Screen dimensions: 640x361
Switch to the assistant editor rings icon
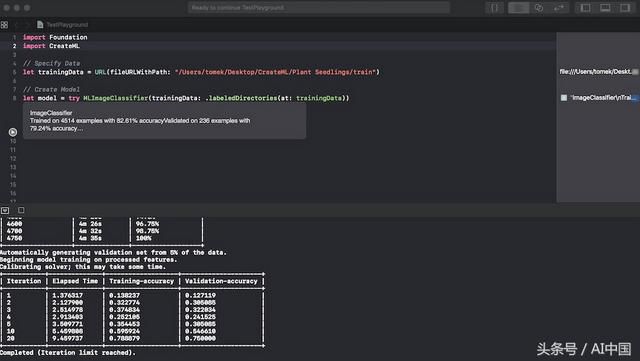pos(539,8)
